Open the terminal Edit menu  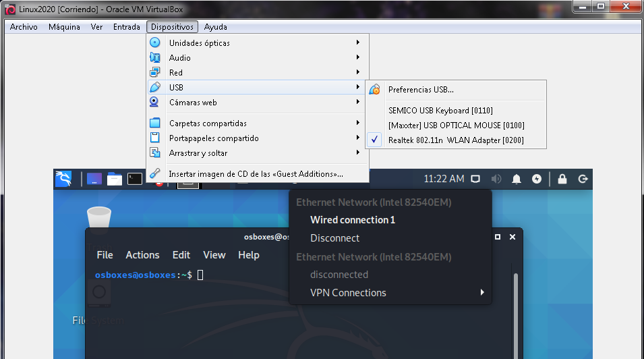point(181,255)
